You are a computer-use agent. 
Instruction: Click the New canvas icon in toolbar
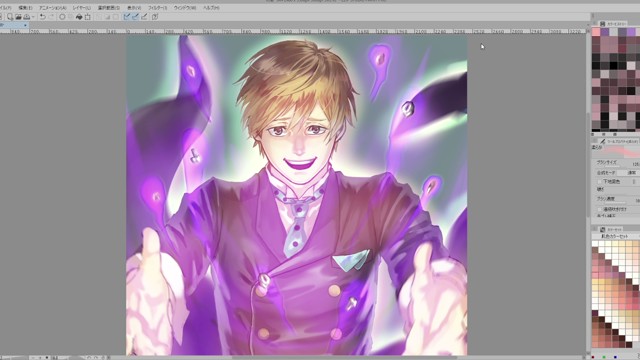point(10,17)
